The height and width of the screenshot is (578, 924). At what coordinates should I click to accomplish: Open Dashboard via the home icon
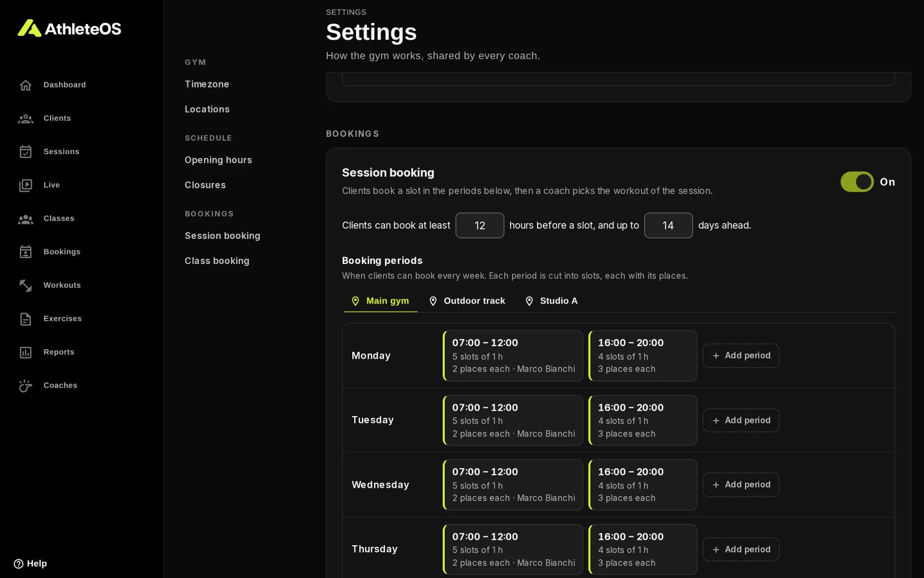click(x=26, y=85)
